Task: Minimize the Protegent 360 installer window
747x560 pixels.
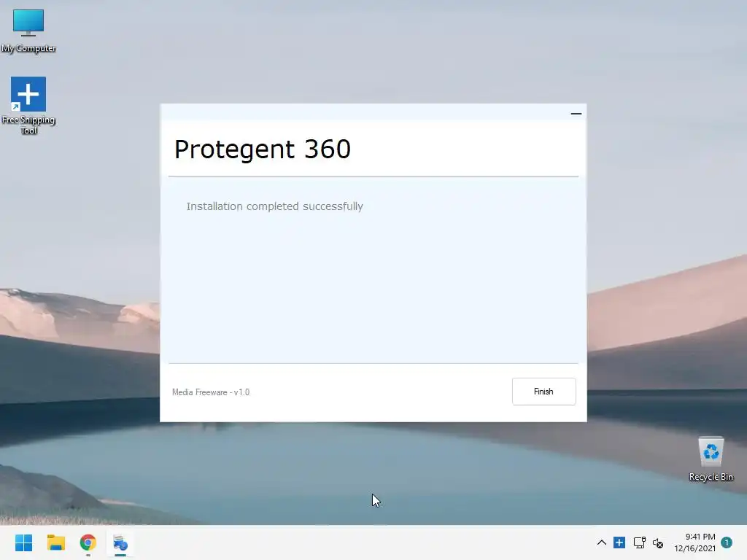Action: [576, 113]
